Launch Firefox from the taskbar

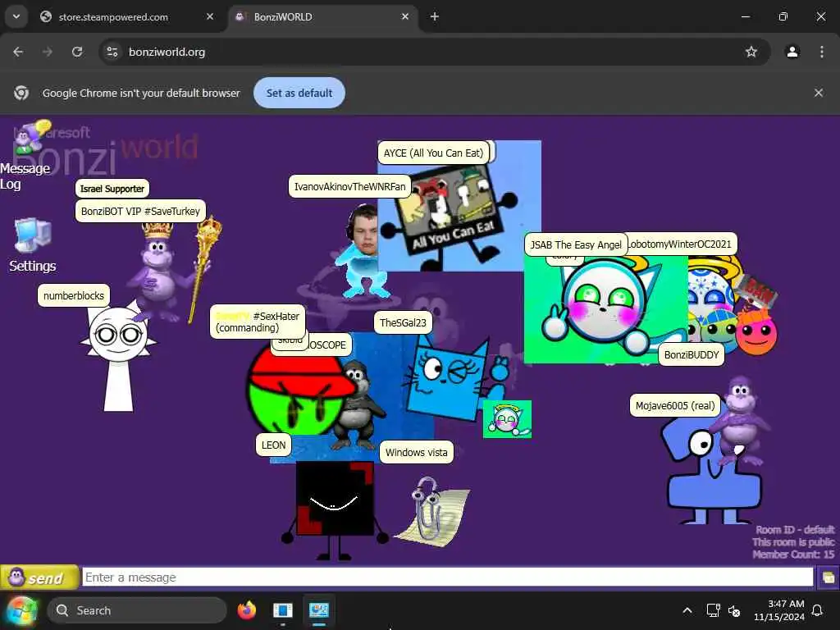246,610
